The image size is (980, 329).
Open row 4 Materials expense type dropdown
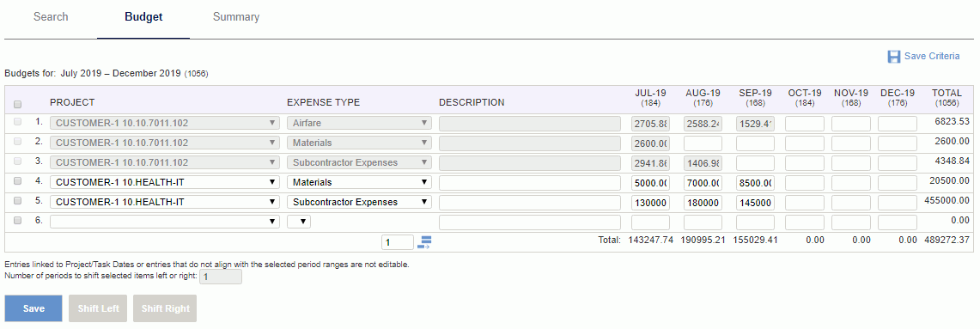pyautogui.click(x=359, y=182)
